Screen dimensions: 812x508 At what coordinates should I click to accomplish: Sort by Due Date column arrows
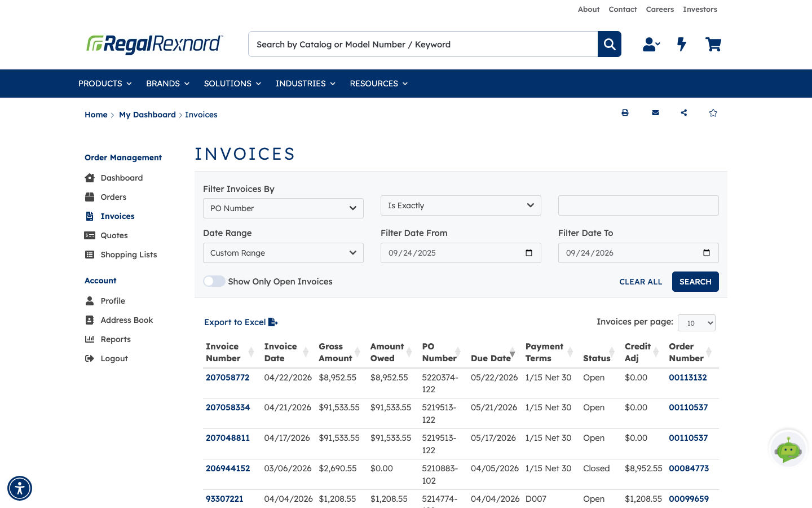tap(512, 352)
